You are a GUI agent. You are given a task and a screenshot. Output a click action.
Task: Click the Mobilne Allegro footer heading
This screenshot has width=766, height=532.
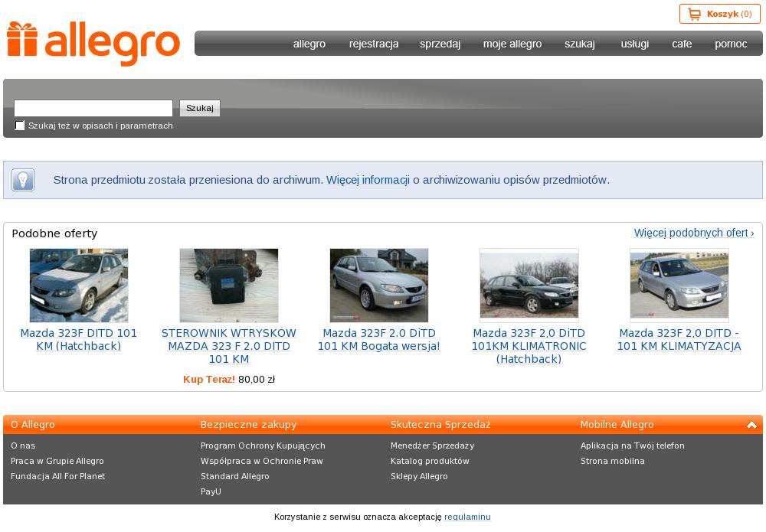tap(617, 425)
